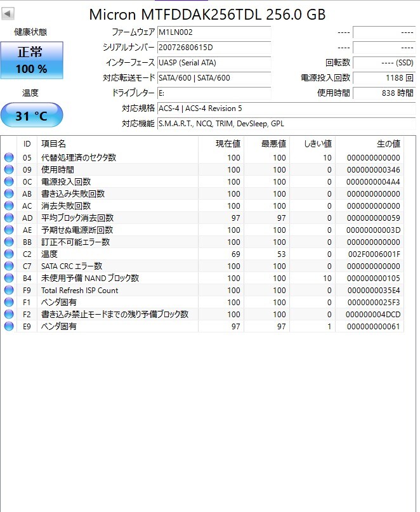Click raw value 000000000105
The image size is (420, 512).
(x=373, y=279)
